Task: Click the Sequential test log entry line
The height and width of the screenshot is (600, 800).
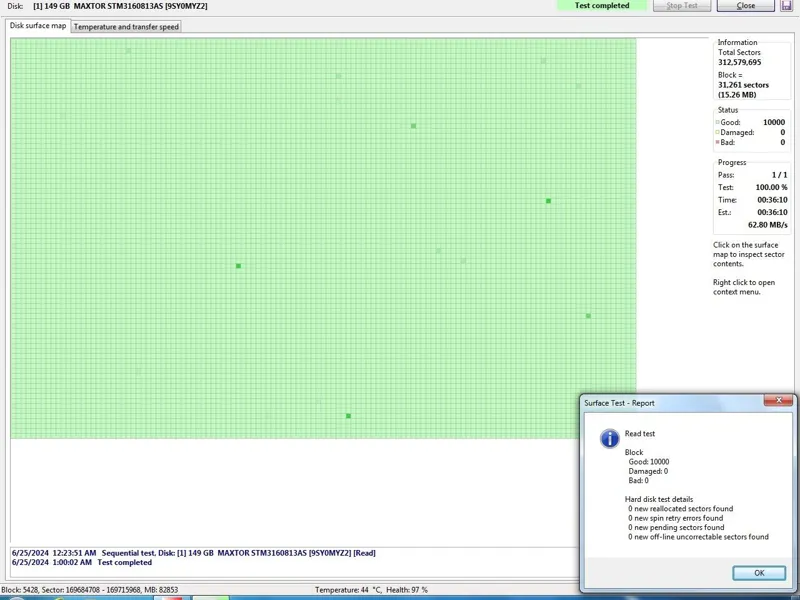Action: (194, 553)
